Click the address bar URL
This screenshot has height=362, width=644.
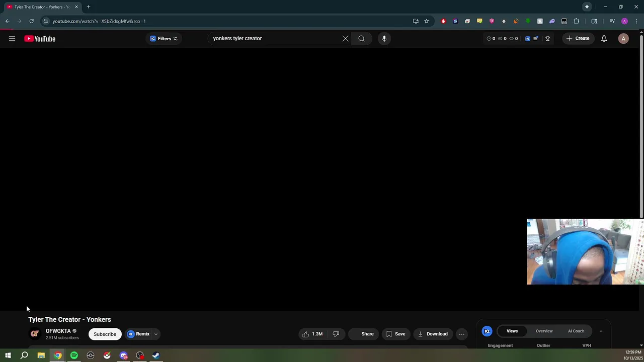(99, 21)
